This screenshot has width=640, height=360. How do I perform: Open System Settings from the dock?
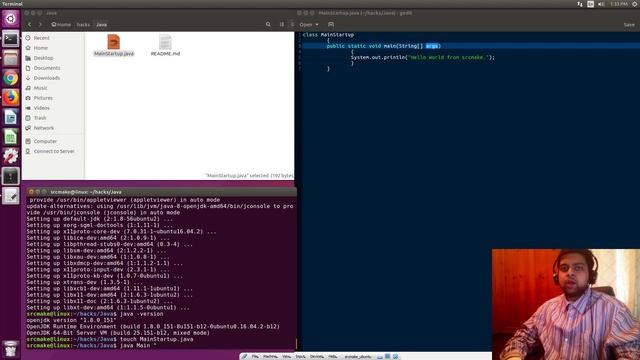coord(11,156)
